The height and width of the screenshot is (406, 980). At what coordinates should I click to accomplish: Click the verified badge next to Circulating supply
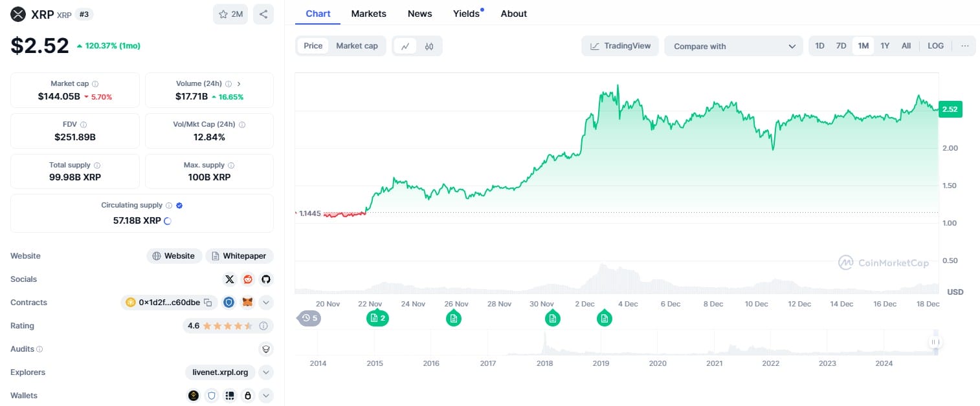[x=179, y=206]
